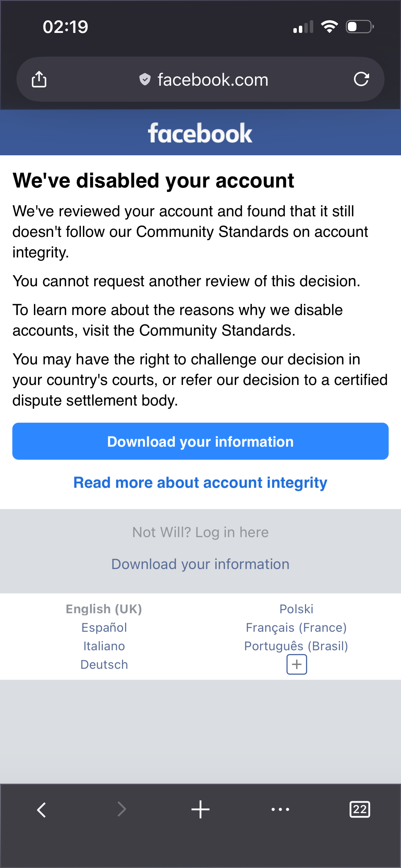The height and width of the screenshot is (868, 401).
Task: Tap the Download your information button
Action: 200,441
